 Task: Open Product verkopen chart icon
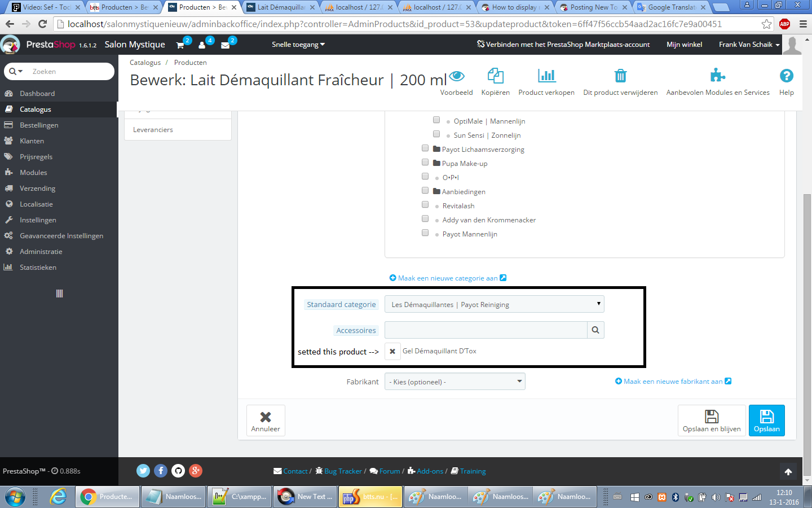coord(546,76)
